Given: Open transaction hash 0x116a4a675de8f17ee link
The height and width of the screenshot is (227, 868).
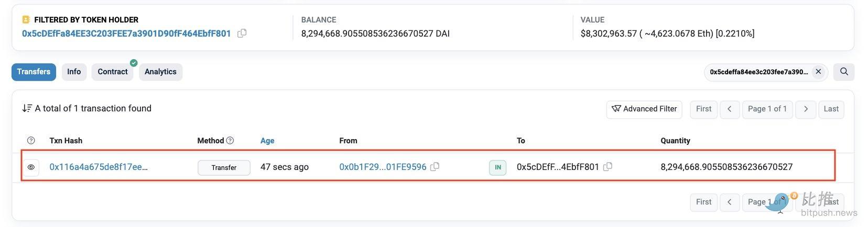Looking at the screenshot, I should click(x=99, y=167).
